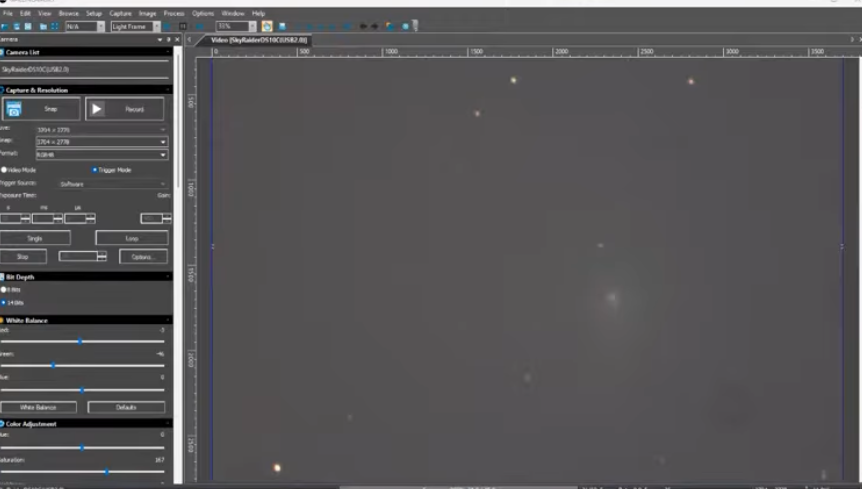
Task: Click the Stop button
Action: tap(23, 257)
